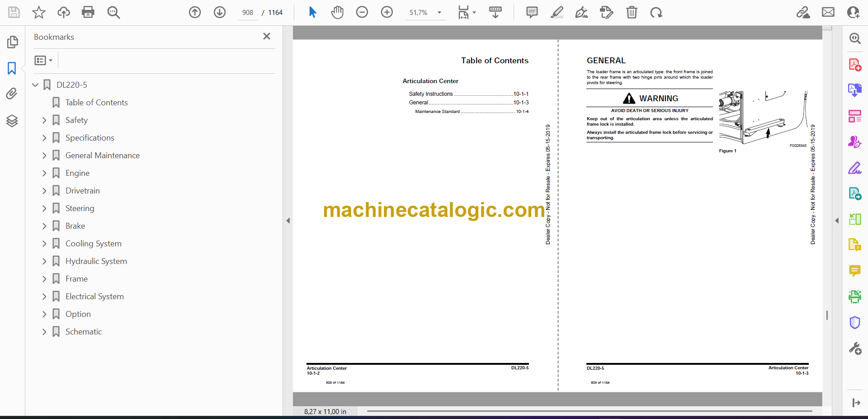
Task: Zoom in with plus button
Action: 387,12
